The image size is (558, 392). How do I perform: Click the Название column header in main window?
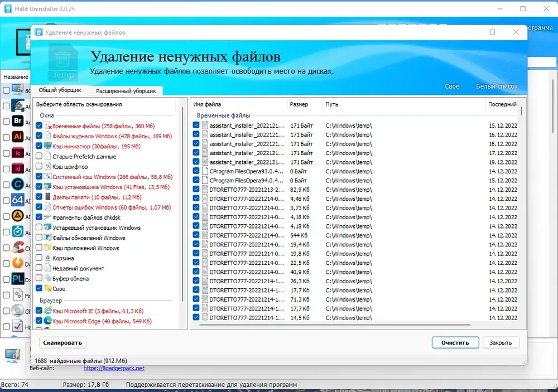click(16, 76)
